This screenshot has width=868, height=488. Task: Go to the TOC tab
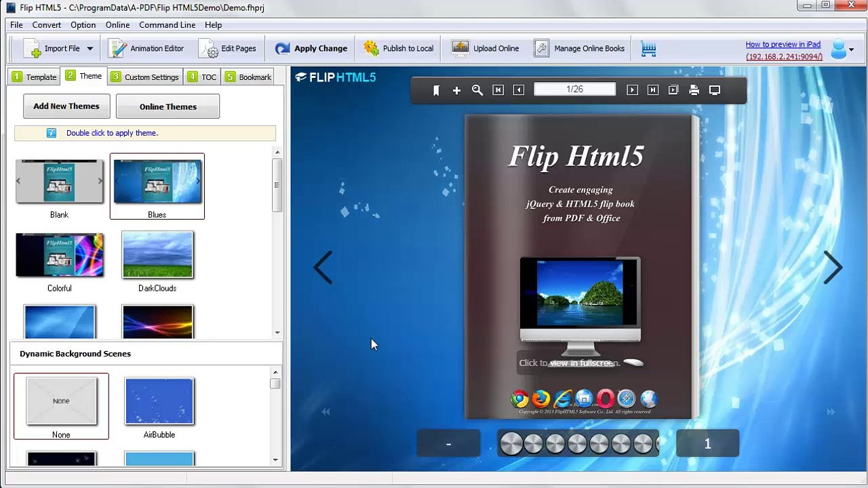click(x=202, y=77)
